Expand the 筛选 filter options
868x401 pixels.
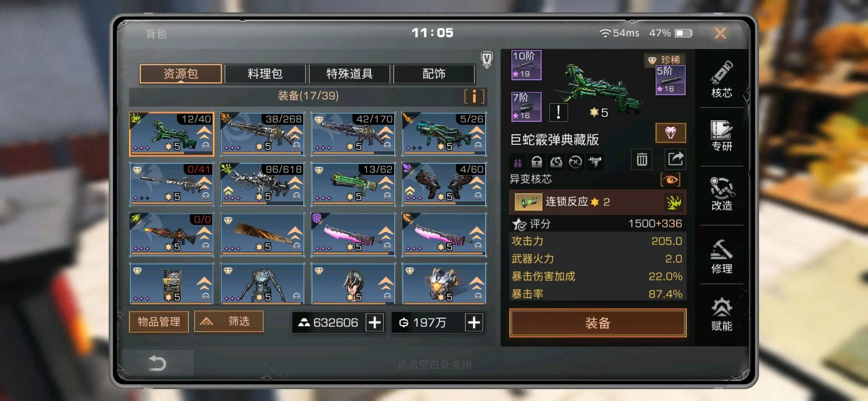point(229,321)
